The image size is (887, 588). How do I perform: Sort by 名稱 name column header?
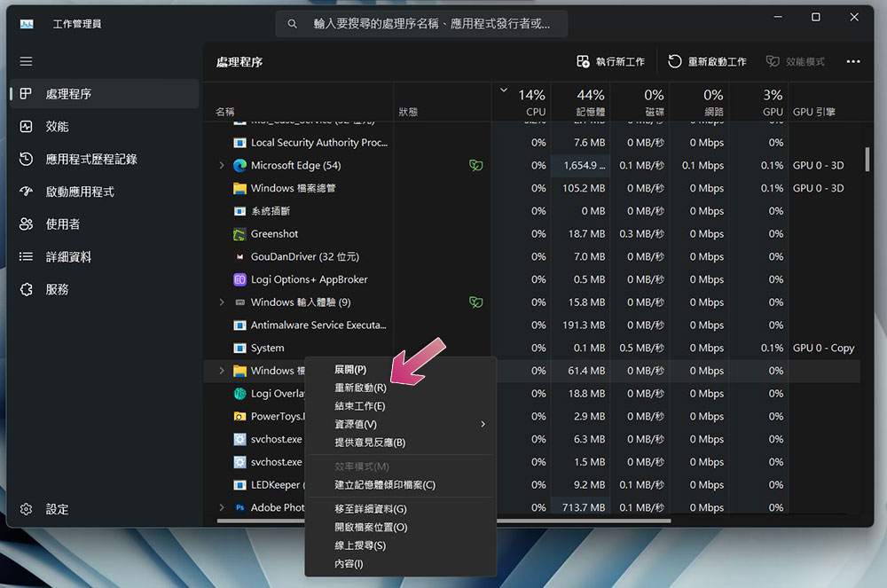[x=298, y=102]
